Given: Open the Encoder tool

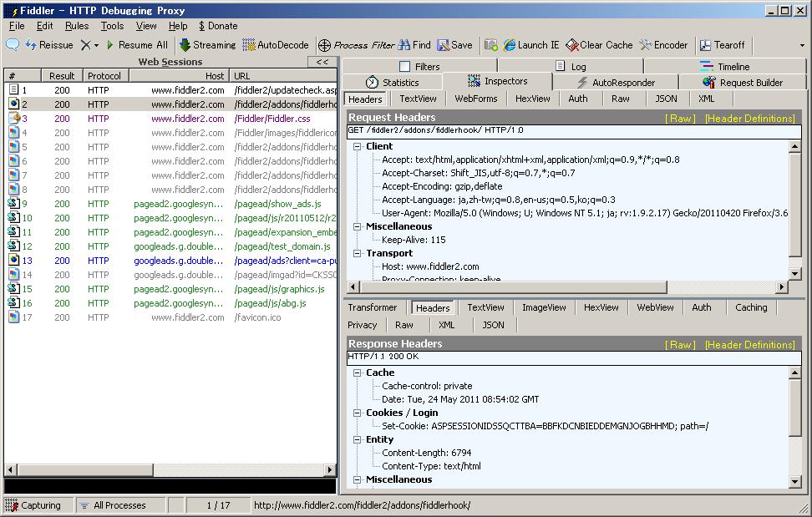Looking at the screenshot, I should coord(663,45).
